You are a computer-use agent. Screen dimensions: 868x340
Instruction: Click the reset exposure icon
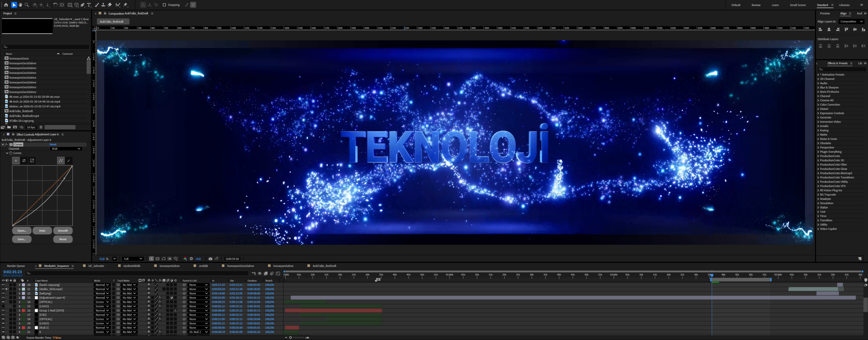191,259
